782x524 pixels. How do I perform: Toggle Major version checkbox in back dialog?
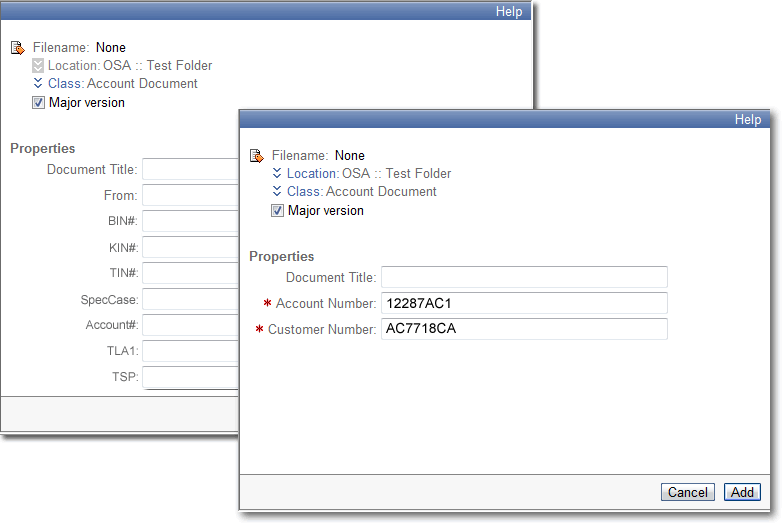coord(38,103)
